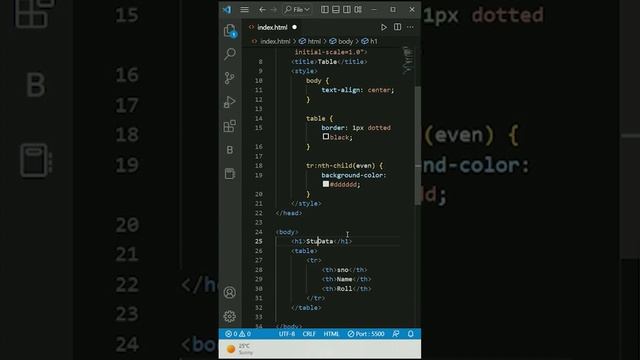The image size is (640, 360).
Task: Click <th>Name</th> on line 29
Action: pyautogui.click(x=347, y=279)
